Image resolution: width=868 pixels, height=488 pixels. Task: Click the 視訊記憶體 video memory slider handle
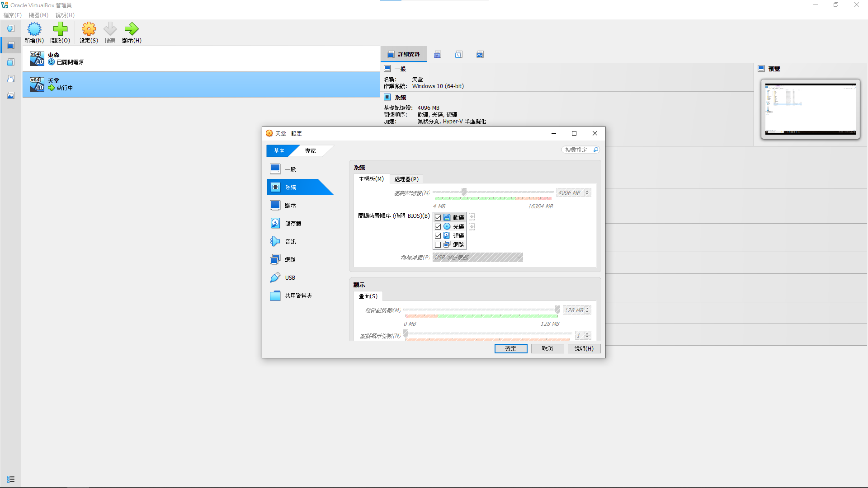[x=557, y=310]
